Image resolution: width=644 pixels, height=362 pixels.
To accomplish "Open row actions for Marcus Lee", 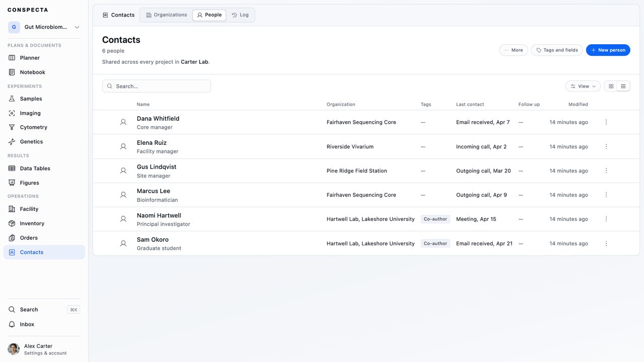I will coord(606,195).
